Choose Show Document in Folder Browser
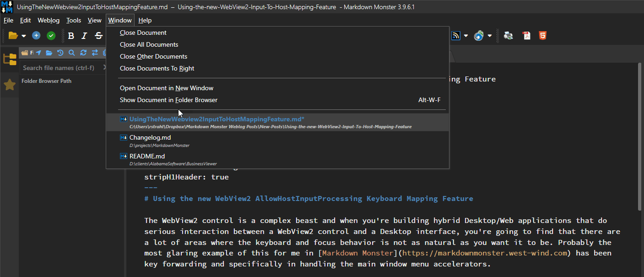644x277 pixels. (277, 100)
